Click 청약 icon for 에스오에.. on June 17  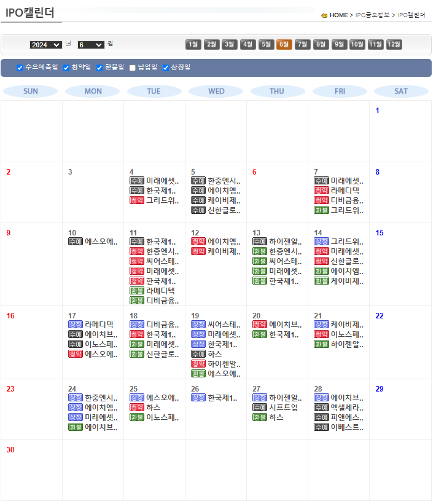(76, 354)
